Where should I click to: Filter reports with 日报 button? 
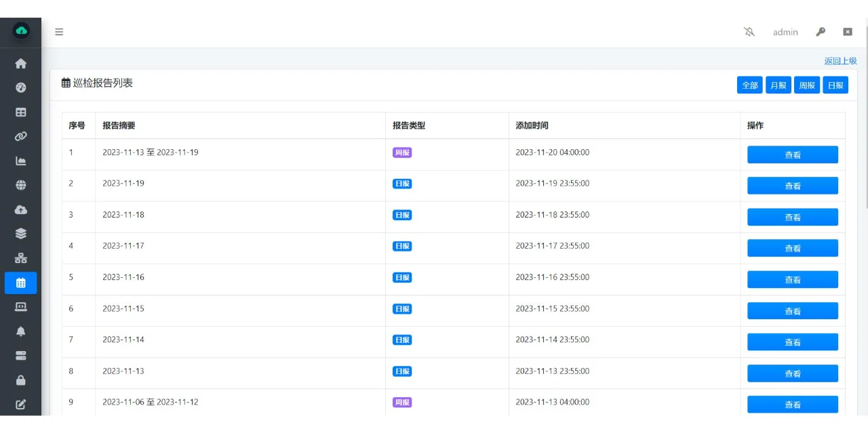pyautogui.click(x=835, y=85)
